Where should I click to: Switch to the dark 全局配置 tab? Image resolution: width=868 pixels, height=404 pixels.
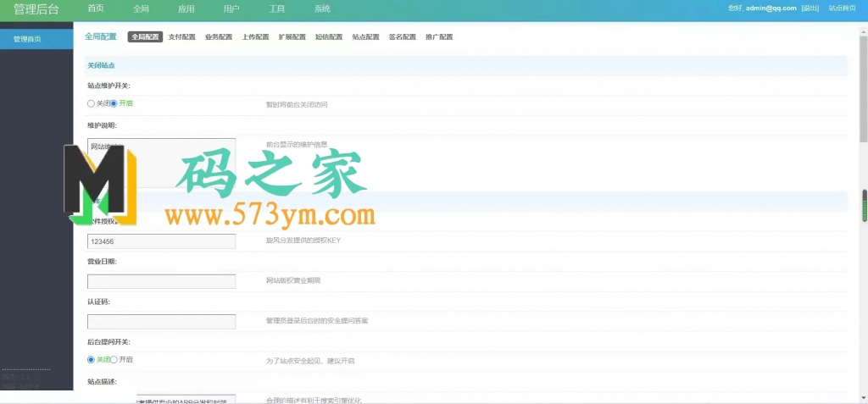point(145,37)
